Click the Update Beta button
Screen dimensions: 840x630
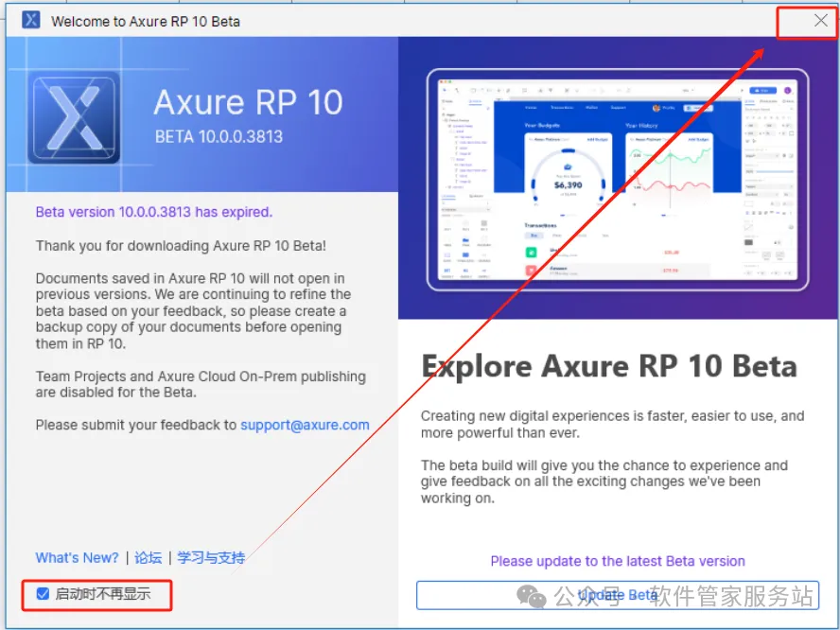click(618, 595)
